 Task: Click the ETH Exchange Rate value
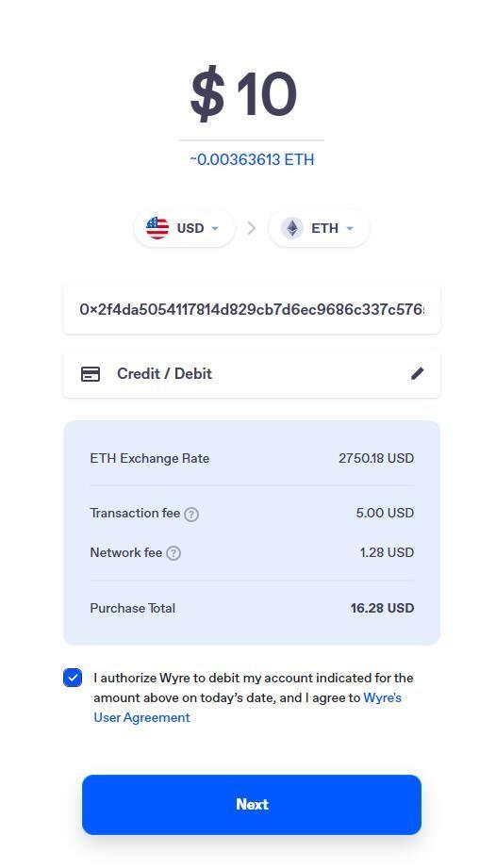click(x=376, y=458)
